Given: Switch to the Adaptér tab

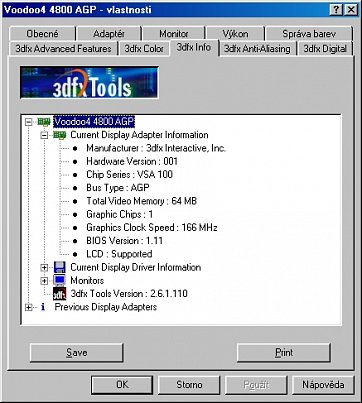Looking at the screenshot, I should 109,34.
